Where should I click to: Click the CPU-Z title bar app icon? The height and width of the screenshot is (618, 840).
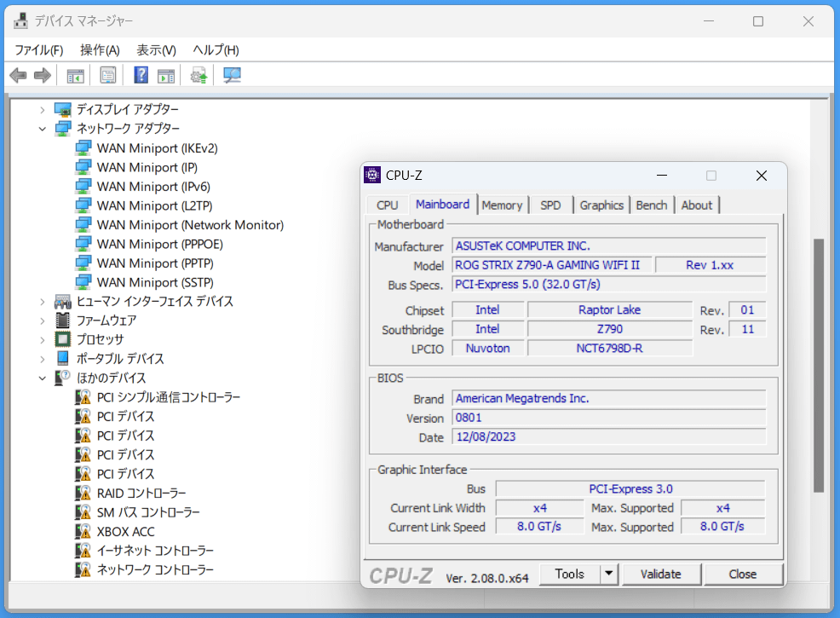[372, 175]
